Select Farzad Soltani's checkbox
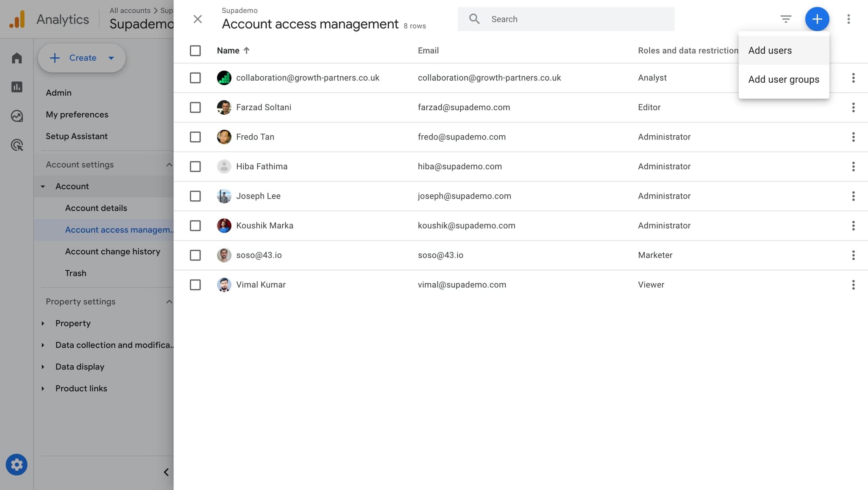Viewport: 868px width, 490px height. 195,107
